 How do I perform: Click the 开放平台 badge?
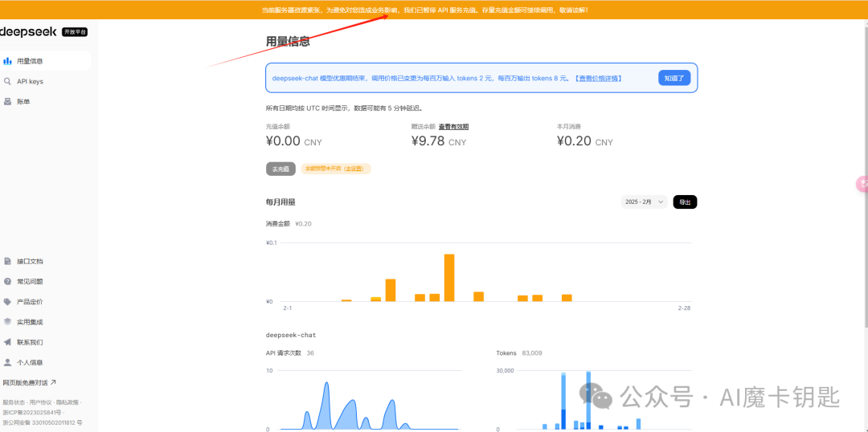click(75, 32)
